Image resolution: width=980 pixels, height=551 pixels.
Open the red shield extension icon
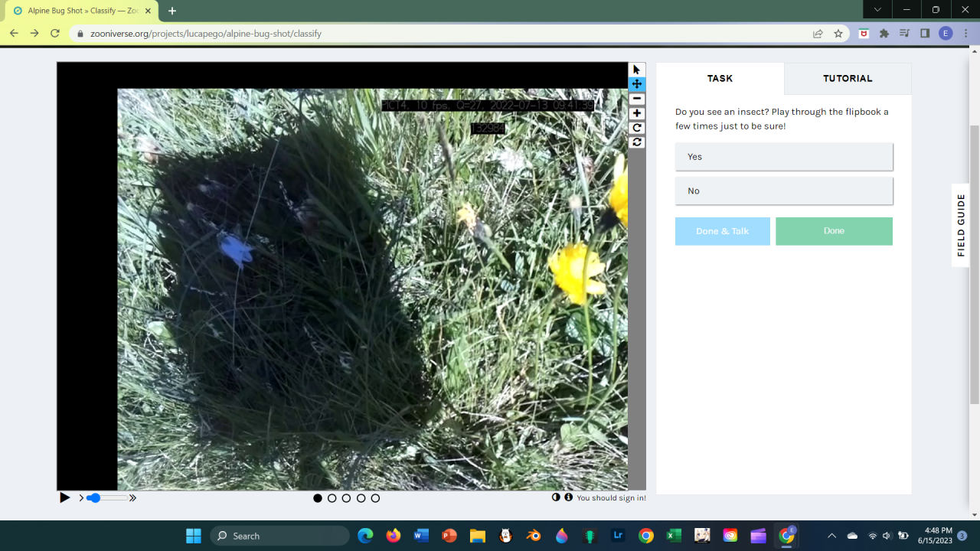pyautogui.click(x=864, y=34)
